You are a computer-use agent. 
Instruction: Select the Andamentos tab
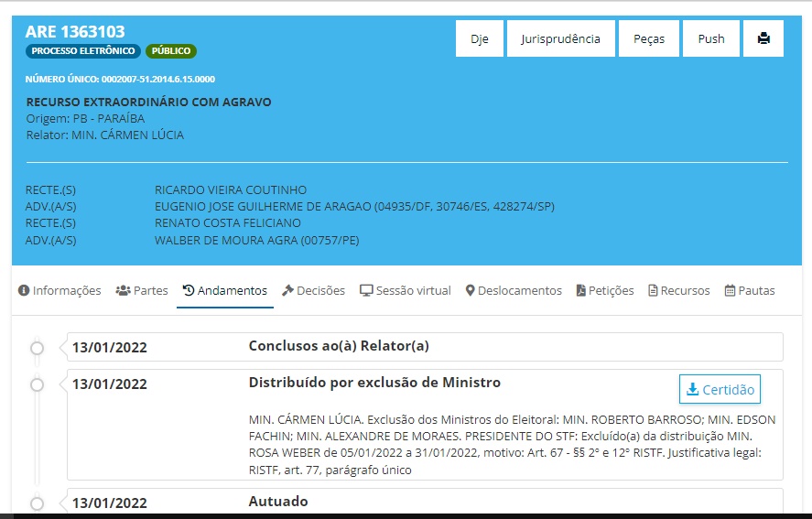click(x=225, y=290)
